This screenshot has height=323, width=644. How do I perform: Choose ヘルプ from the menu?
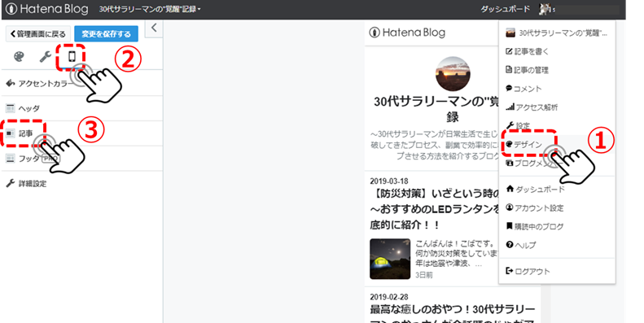557,245
